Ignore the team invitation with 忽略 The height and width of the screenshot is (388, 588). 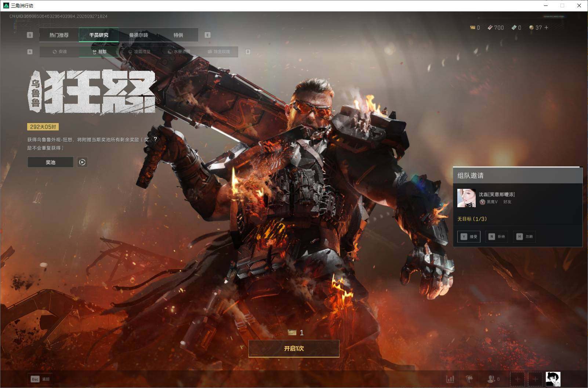[524, 237]
